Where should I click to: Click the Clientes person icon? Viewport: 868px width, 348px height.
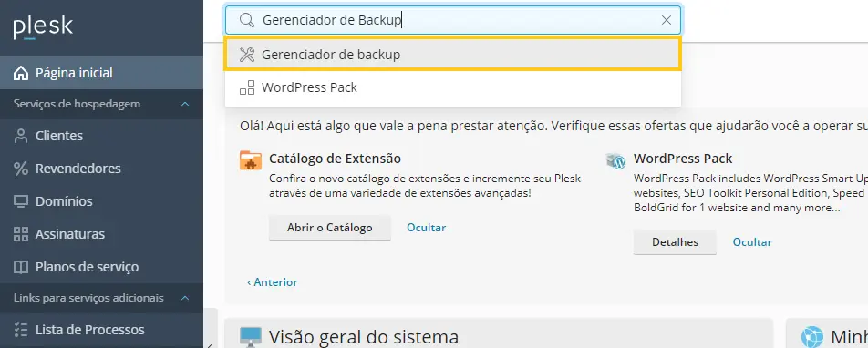click(21, 136)
